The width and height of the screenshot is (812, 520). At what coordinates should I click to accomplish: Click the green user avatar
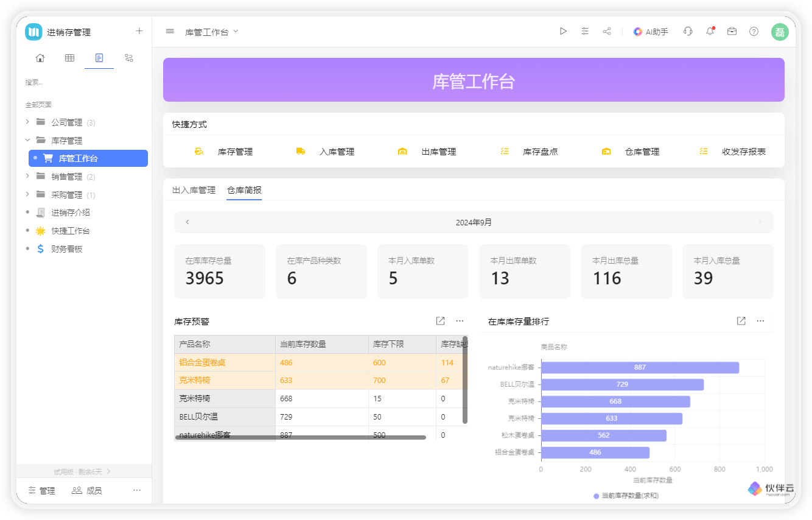pos(780,32)
